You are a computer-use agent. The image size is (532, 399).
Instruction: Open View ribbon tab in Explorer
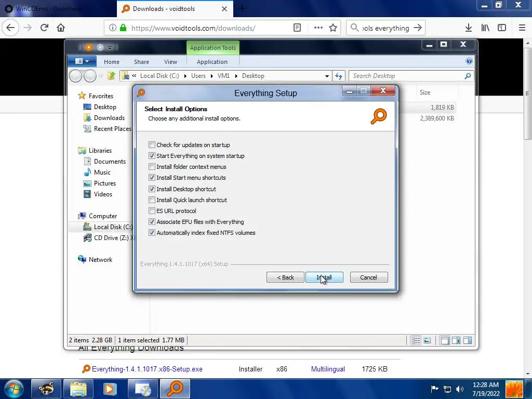coord(170,62)
